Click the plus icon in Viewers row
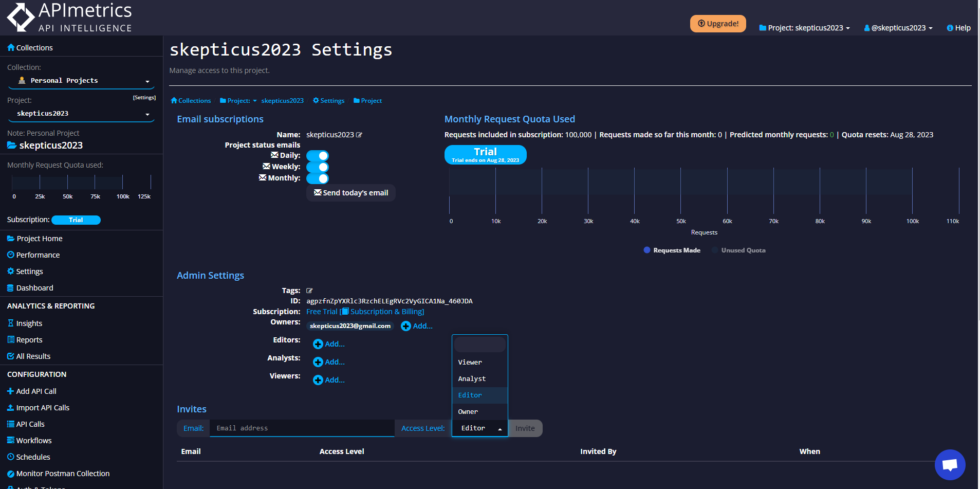This screenshot has width=980, height=489. (x=318, y=380)
